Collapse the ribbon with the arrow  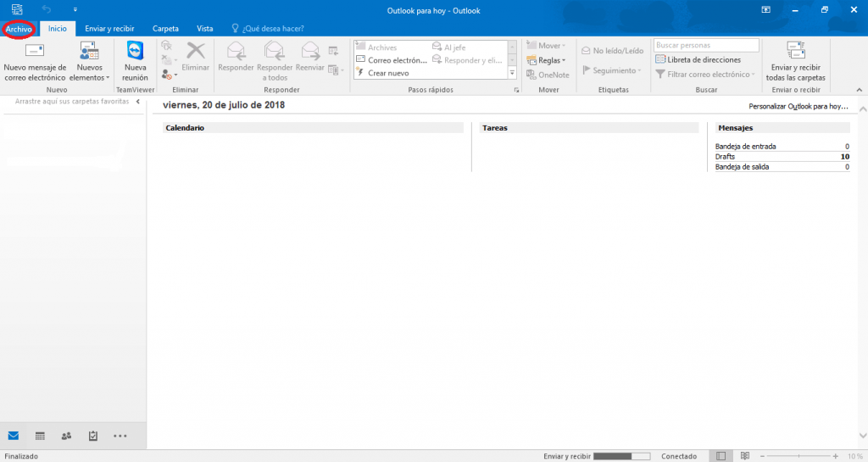click(860, 90)
